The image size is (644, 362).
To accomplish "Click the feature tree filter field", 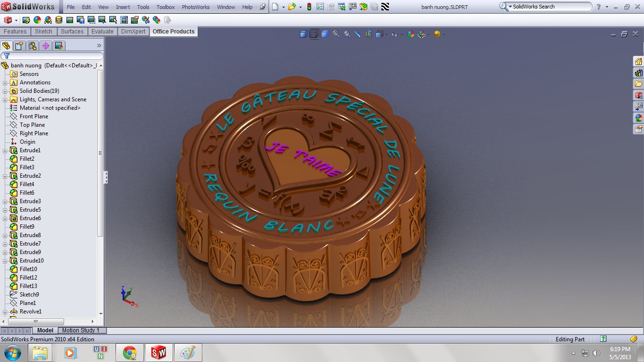I will pos(52,56).
